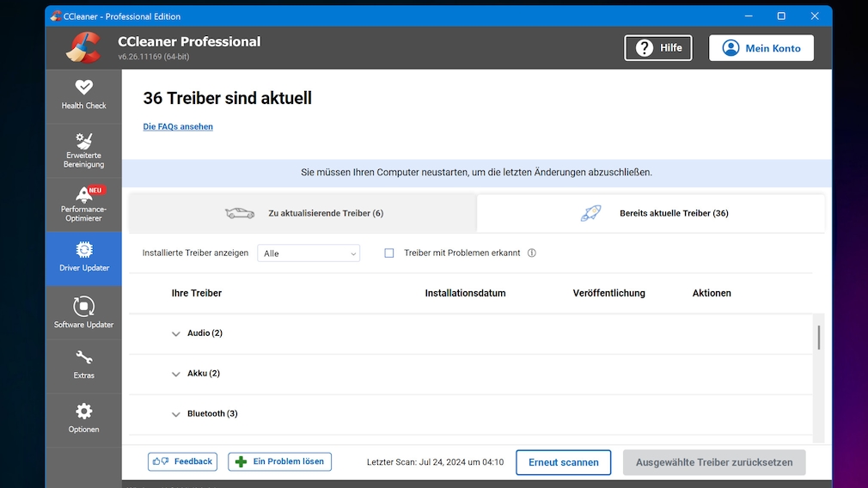The height and width of the screenshot is (488, 868).
Task: Click the Veröffentlichung column header
Action: (609, 293)
